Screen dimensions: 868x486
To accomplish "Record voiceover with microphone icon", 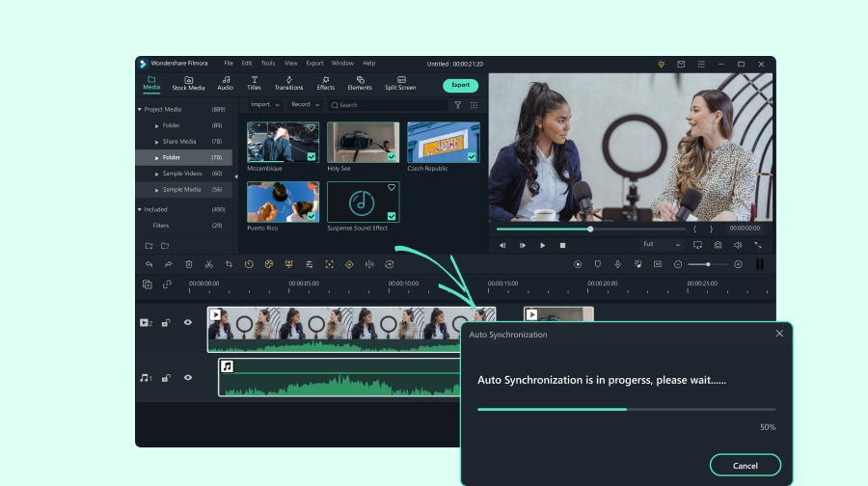I will pos(618,264).
